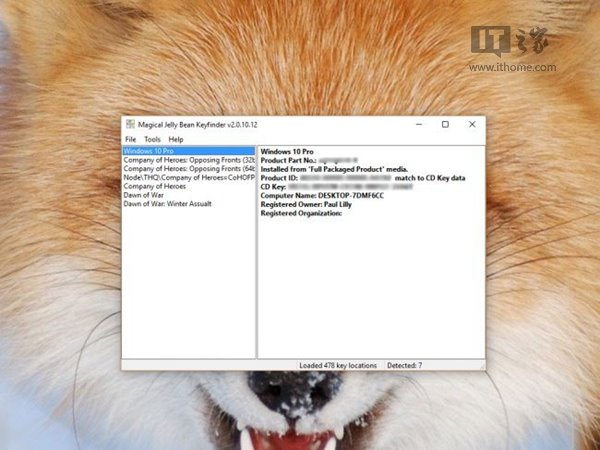Select the Node\THQ\Company of Heroes entry
This screenshot has width=600, height=450.
pyautogui.click(x=189, y=178)
